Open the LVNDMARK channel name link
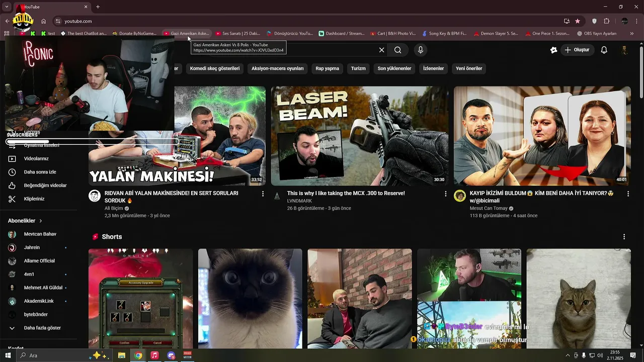644x362 pixels. pos(299,201)
